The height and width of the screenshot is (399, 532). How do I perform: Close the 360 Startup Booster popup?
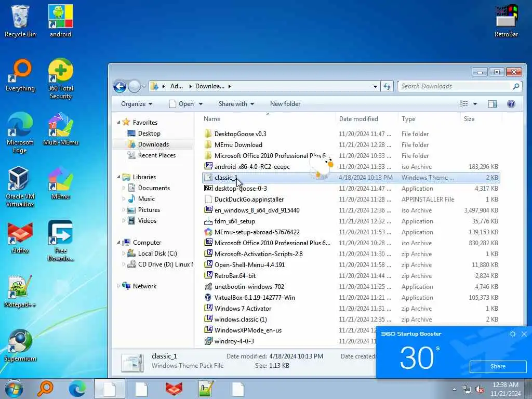pyautogui.click(x=524, y=334)
